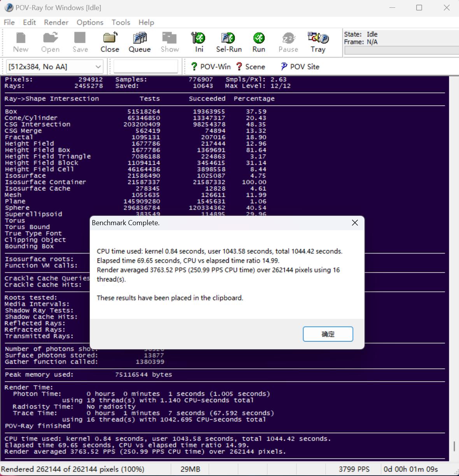Click the 'Radiosity Time: No radiosity' line
Image resolution: width=459 pixels, height=476 pixels.
click(x=74, y=407)
